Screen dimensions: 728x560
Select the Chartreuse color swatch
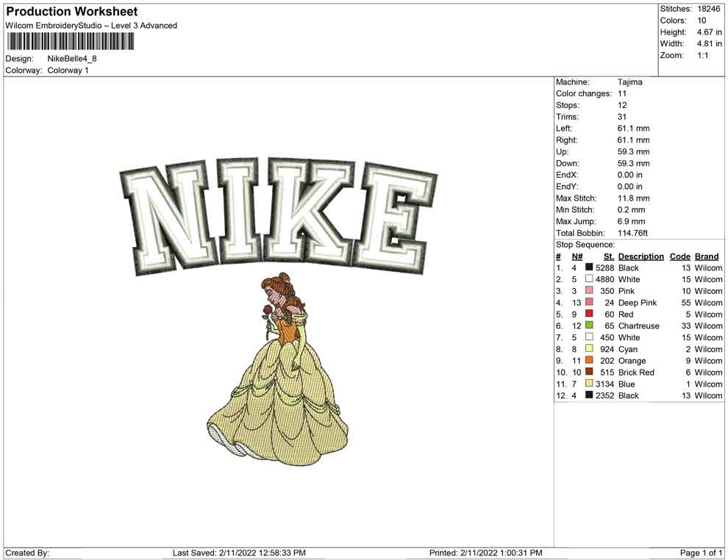point(589,326)
